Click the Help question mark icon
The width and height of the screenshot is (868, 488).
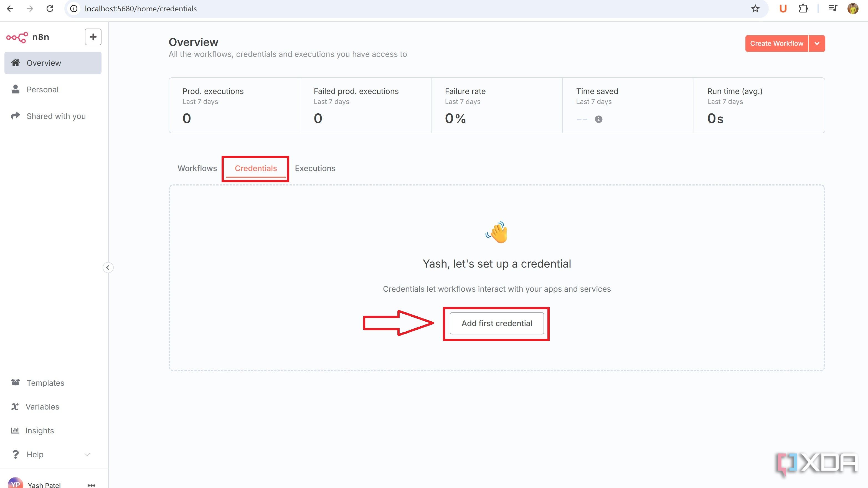tap(16, 454)
